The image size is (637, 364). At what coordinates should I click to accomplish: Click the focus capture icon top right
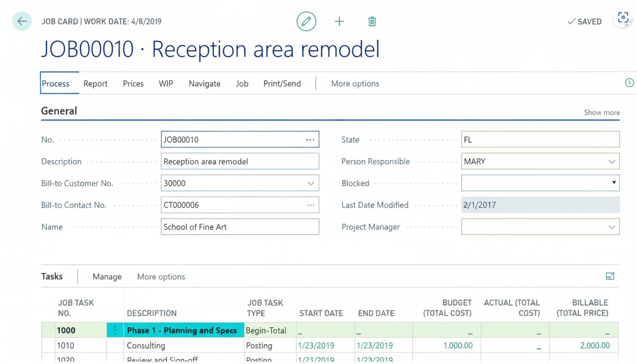[623, 18]
